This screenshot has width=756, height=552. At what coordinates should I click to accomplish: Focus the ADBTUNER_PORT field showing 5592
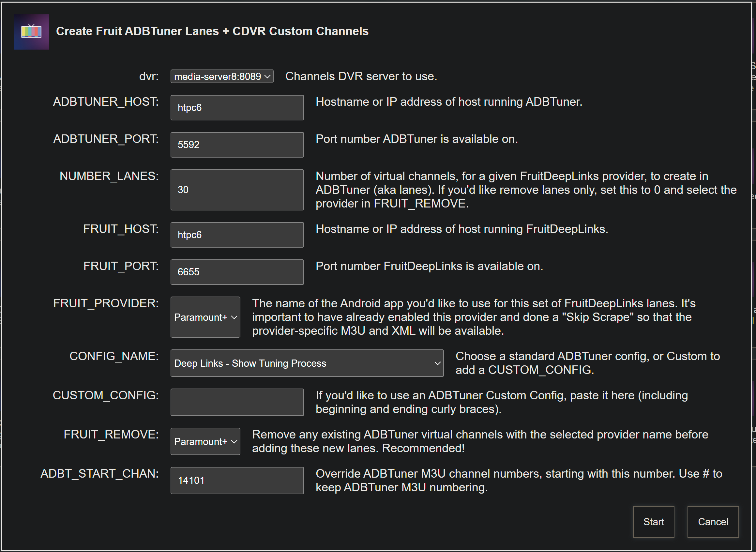[237, 145]
